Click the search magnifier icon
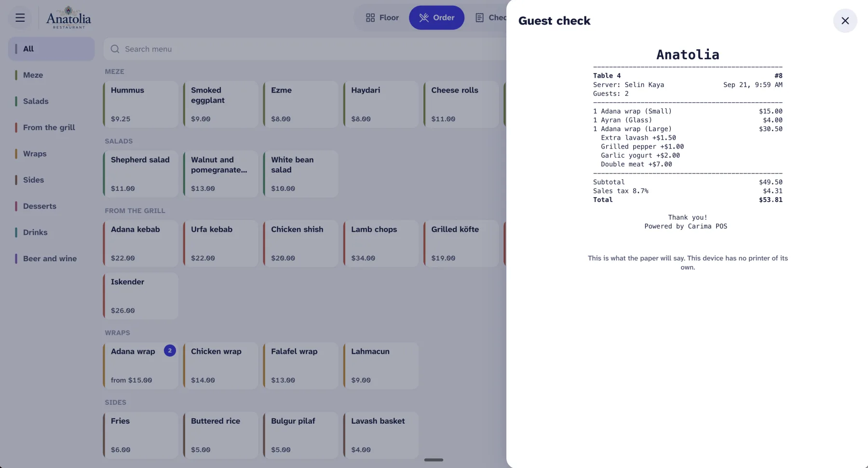868x468 pixels. tap(115, 49)
